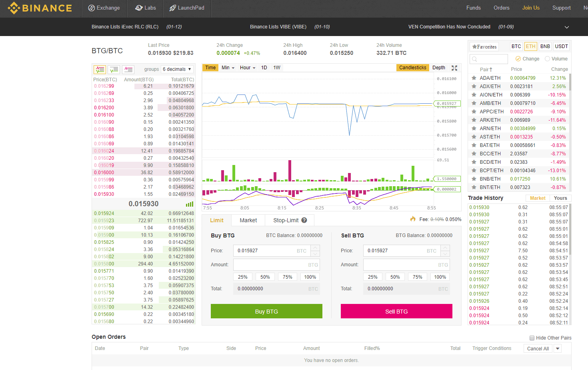Select the Volume radio option
The height and width of the screenshot is (370, 588).
pyautogui.click(x=547, y=59)
